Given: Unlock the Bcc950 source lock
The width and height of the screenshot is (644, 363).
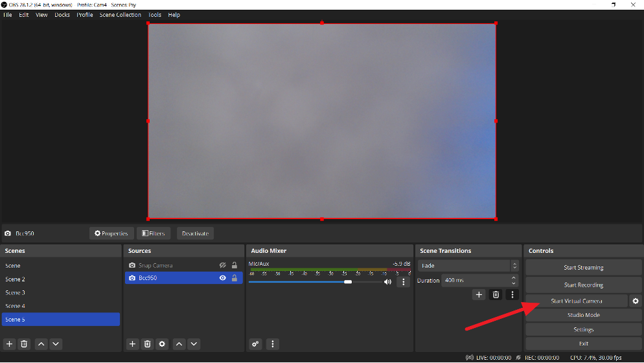Looking at the screenshot, I should click(235, 278).
